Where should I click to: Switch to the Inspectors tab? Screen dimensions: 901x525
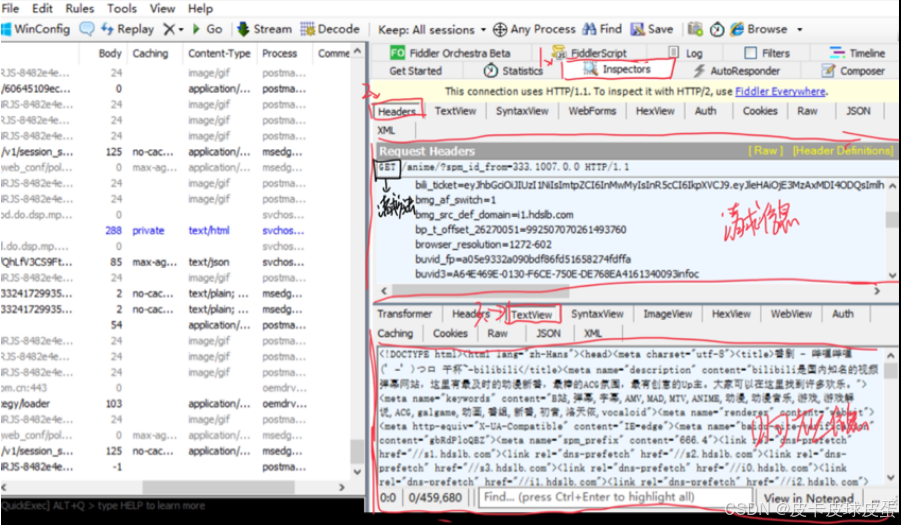(x=617, y=70)
